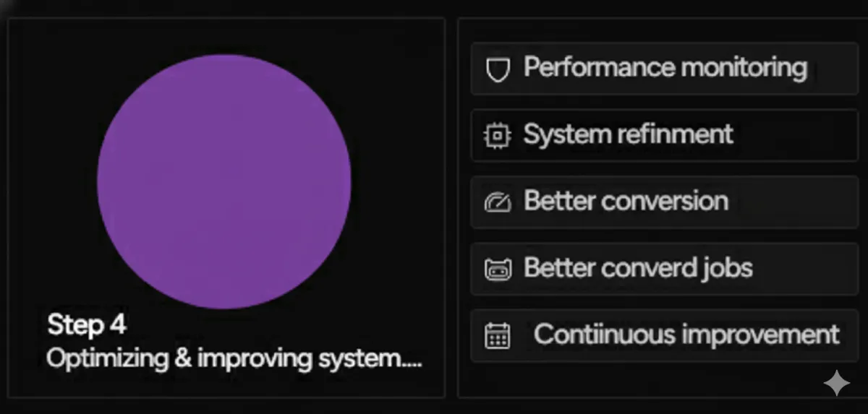
Task: Select the System refinment item
Action: (664, 135)
